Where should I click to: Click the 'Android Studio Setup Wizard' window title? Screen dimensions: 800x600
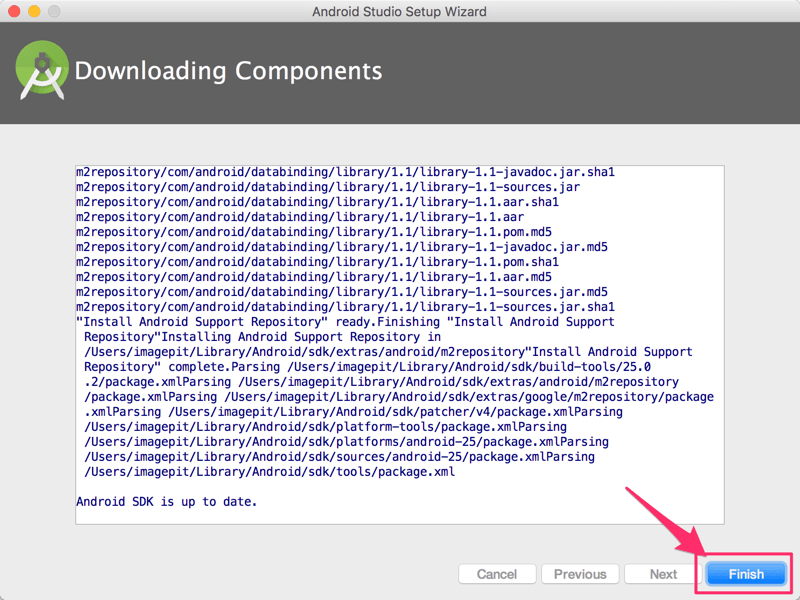pyautogui.click(x=399, y=11)
